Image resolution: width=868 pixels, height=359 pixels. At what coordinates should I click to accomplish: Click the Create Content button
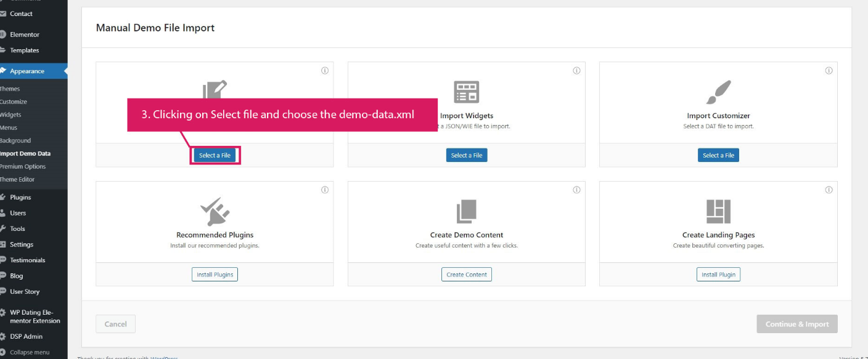click(467, 275)
